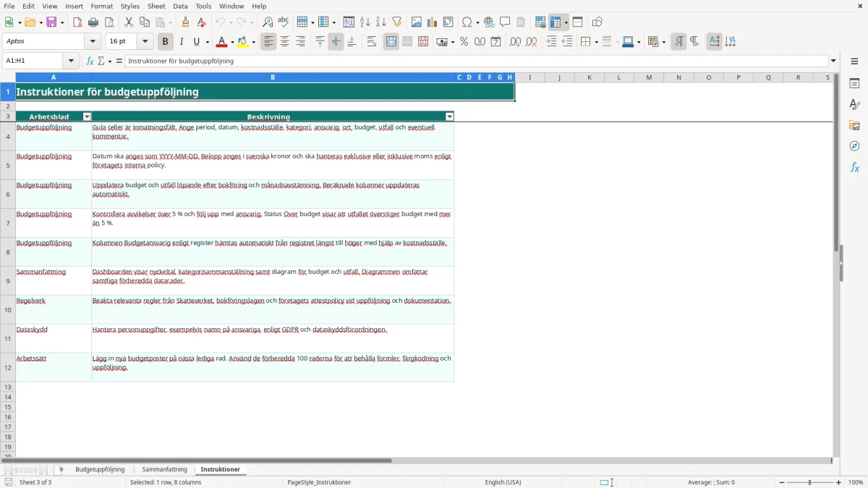The image size is (868, 488).
Task: Open borders style dropdown arrow
Action: (595, 42)
